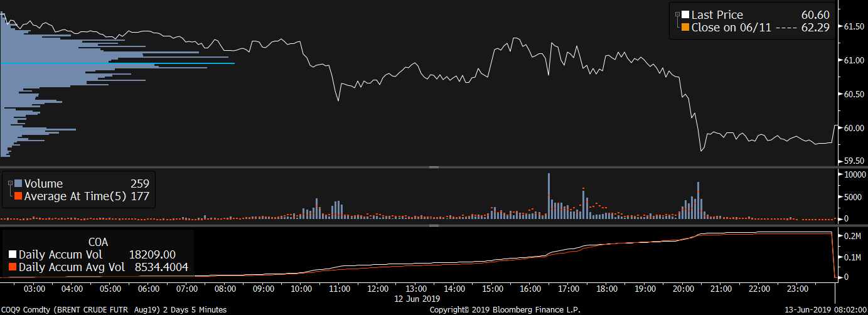Click the 22:00 time axis label
Viewport: 868px width, 315px height.
[x=759, y=289]
